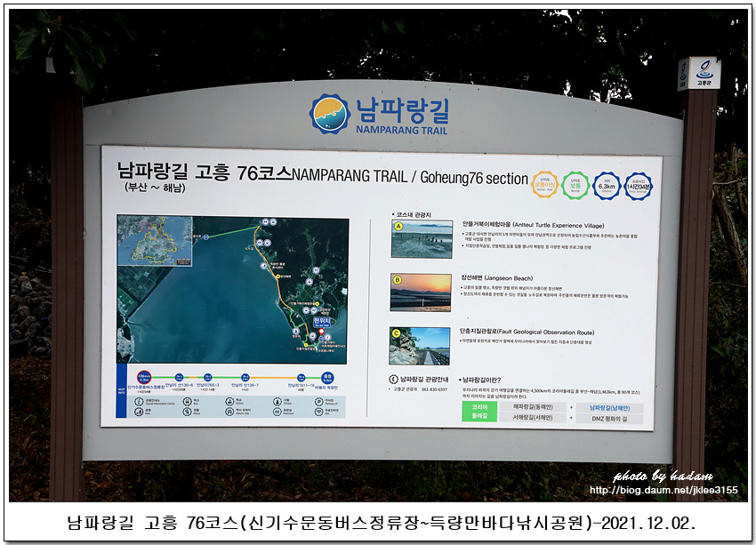Click the '안남리 산136-7' stop label
Image resolution: width=756 pixels, height=545 pixels.
[245, 385]
